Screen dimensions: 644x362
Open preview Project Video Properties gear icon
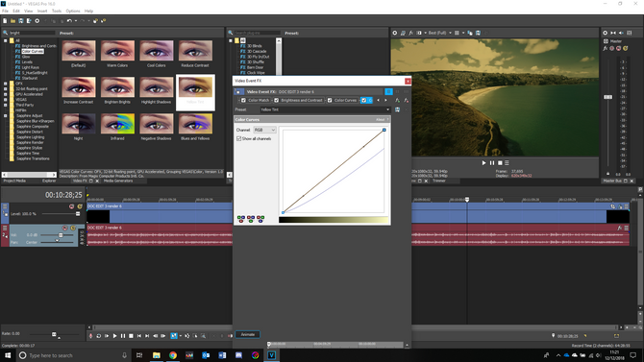tap(395, 33)
